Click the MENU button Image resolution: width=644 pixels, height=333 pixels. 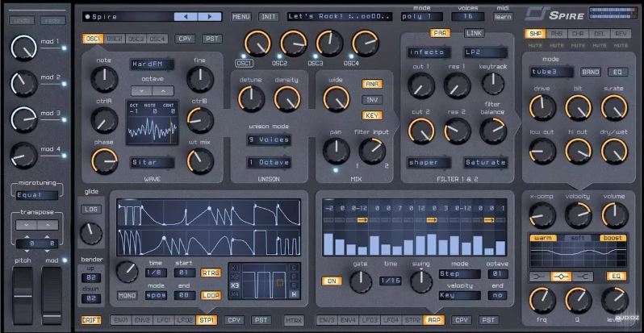pos(241,17)
